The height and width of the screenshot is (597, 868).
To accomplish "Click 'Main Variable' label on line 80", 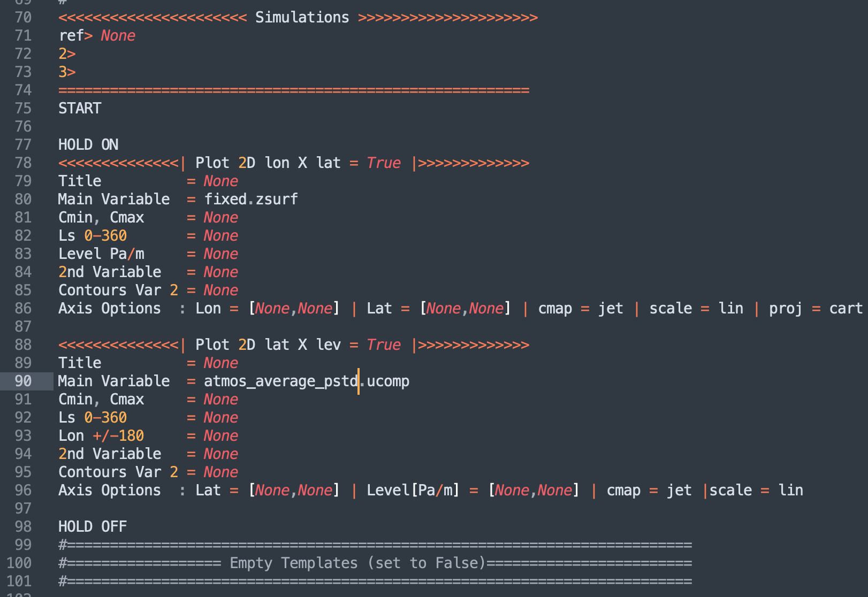I will point(114,200).
